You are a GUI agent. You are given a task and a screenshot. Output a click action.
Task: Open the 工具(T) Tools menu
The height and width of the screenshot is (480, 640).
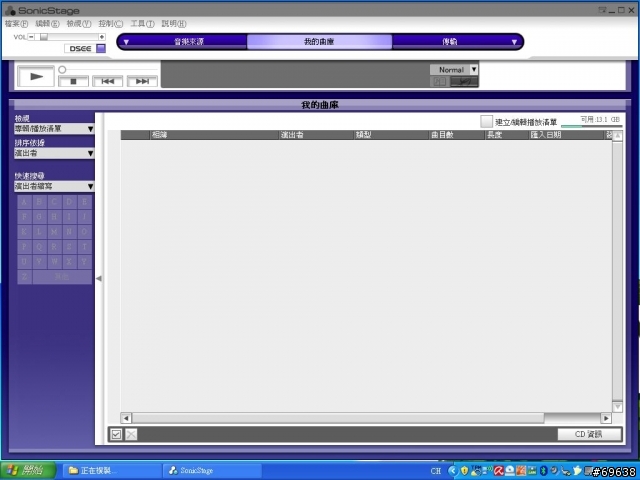142,24
